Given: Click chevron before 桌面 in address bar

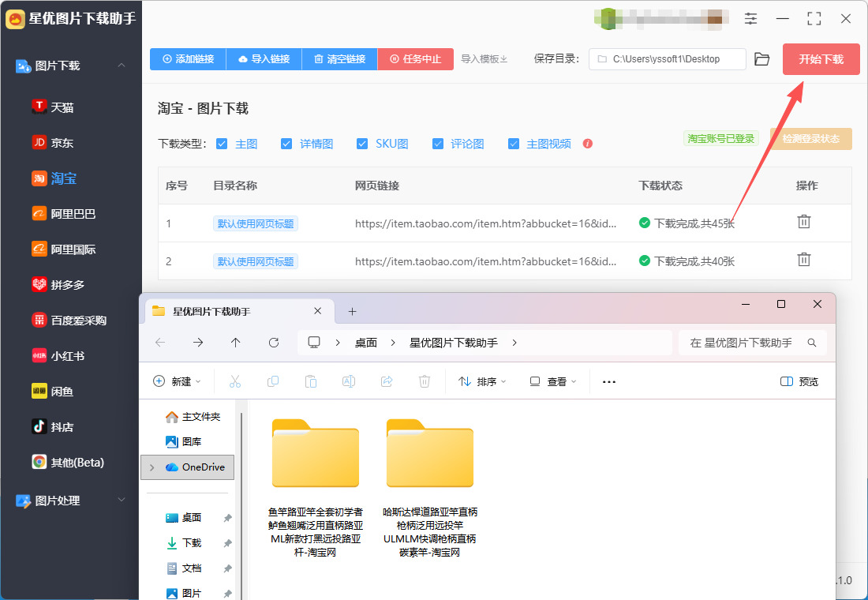Looking at the screenshot, I should pos(337,343).
